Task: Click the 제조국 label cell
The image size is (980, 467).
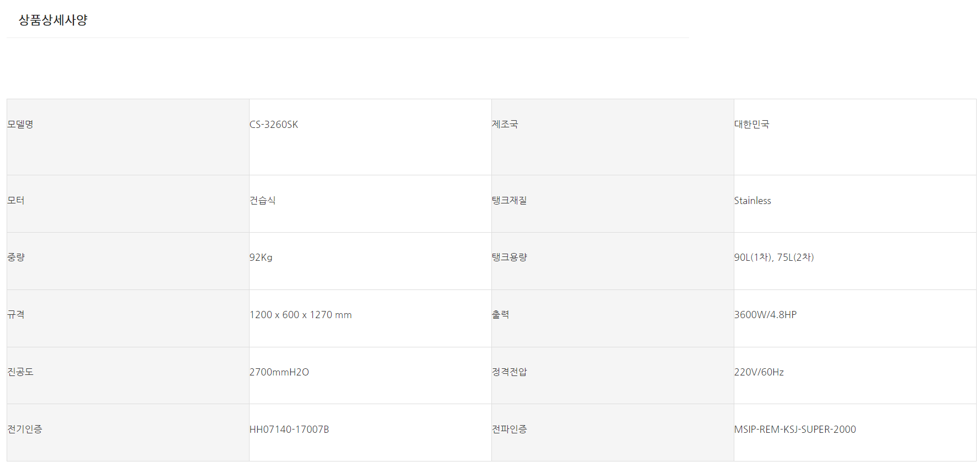Action: tap(505, 125)
